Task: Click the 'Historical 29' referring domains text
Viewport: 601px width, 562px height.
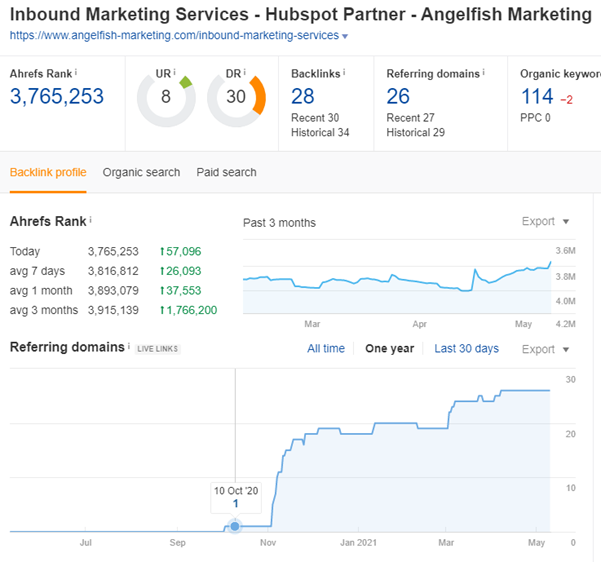Action: pyautogui.click(x=415, y=133)
